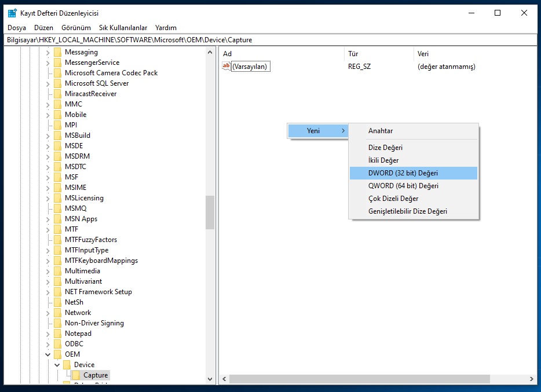Open the Sık Kullanılanlar menu
Viewport: 541px width, 392px height.
coord(123,28)
